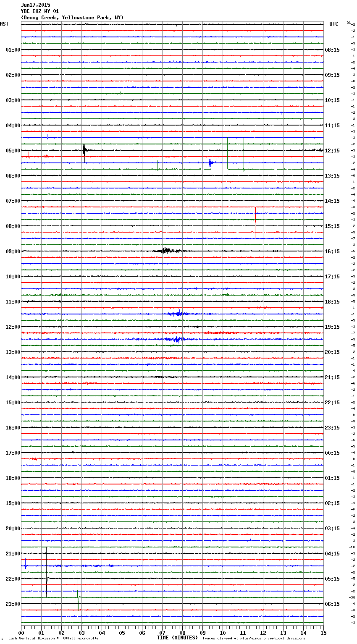Image resolution: width=357 pixels, height=644 pixels.
Task: Click the Traces clipped footnote text
Action: pos(254,638)
